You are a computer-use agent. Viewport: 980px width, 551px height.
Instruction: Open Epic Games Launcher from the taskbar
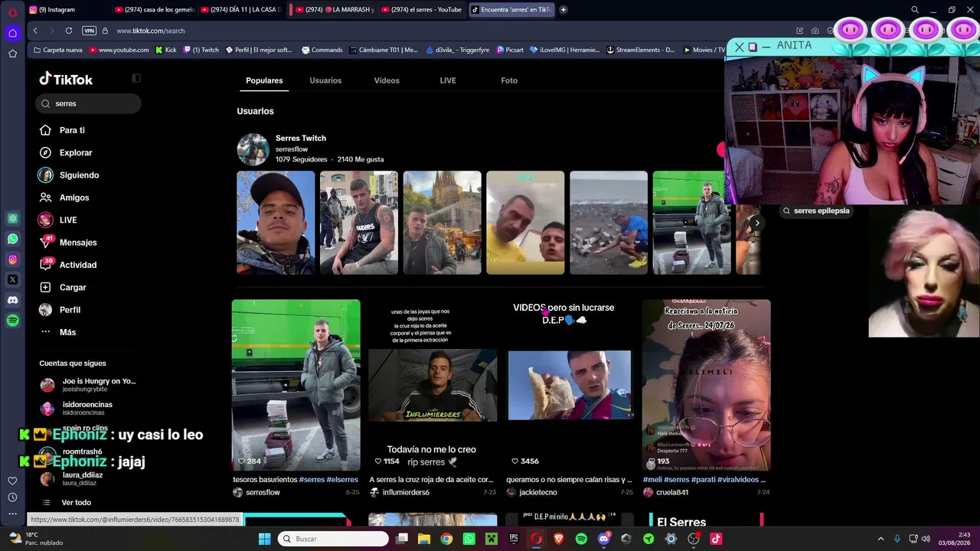tap(514, 539)
